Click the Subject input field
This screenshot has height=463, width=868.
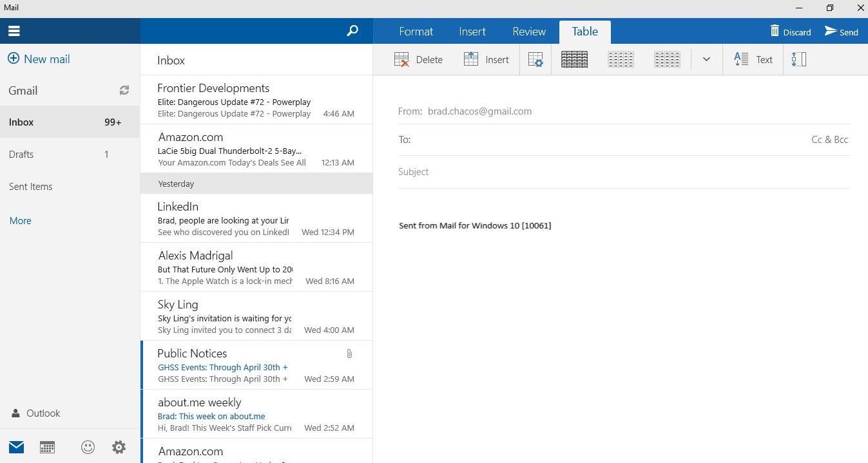tap(624, 172)
